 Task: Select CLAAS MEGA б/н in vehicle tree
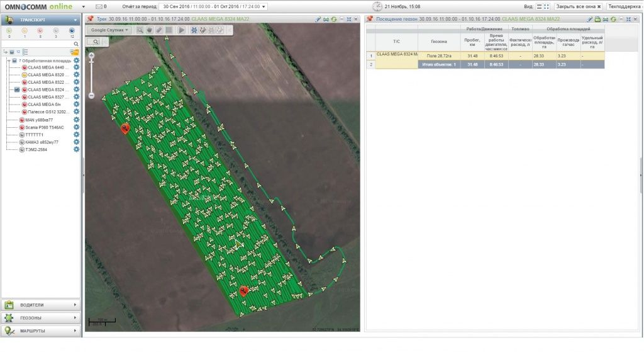click(44, 105)
